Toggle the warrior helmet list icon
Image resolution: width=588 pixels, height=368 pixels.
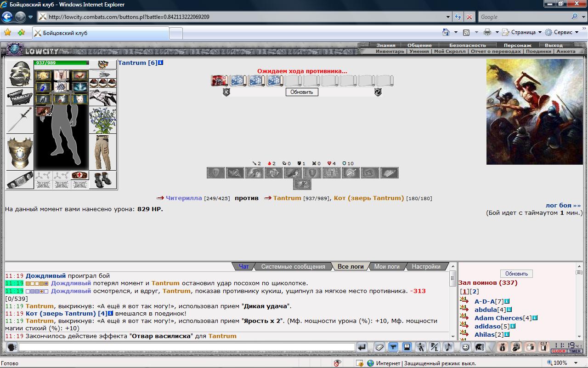point(480,347)
